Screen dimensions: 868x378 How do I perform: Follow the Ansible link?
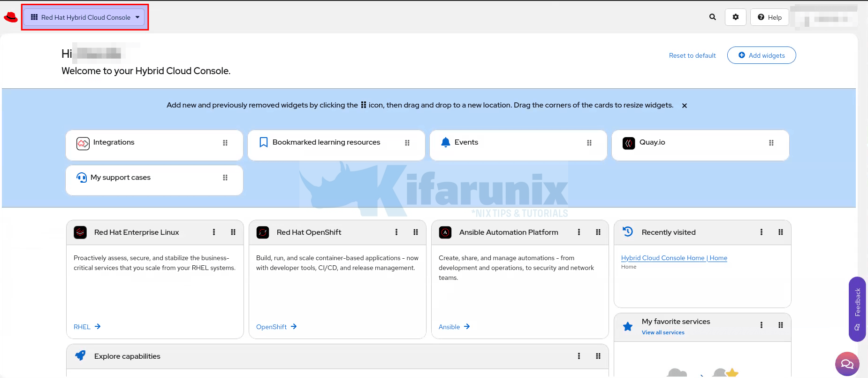(454, 327)
